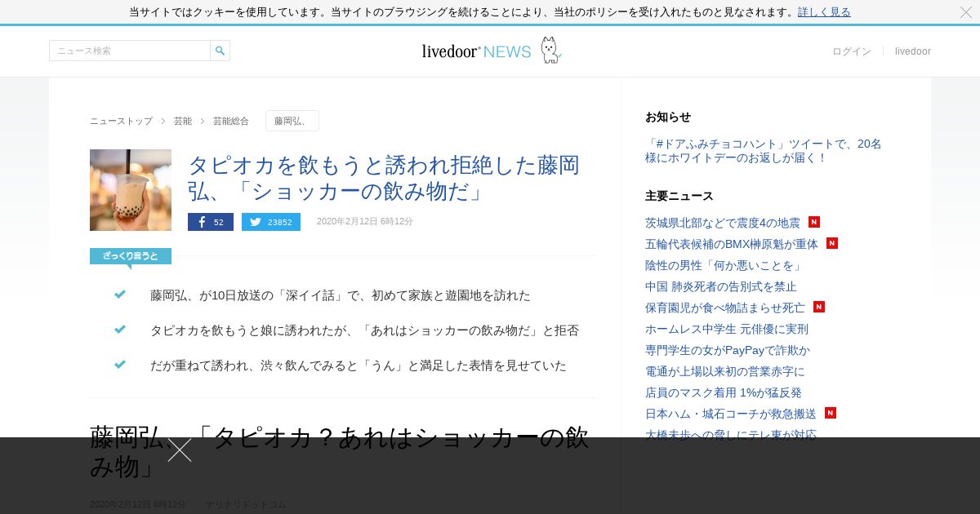Click the N badge beside 日本ハム headline

(831, 413)
